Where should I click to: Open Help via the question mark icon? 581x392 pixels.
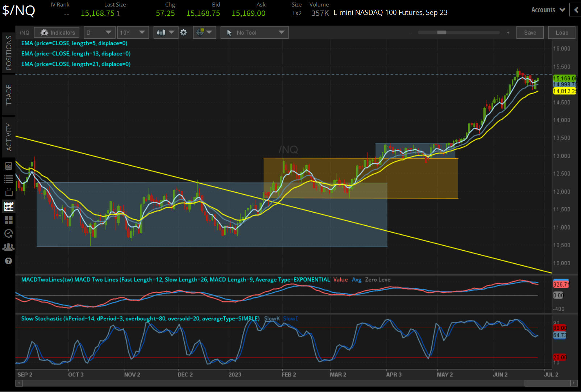tap(9, 260)
